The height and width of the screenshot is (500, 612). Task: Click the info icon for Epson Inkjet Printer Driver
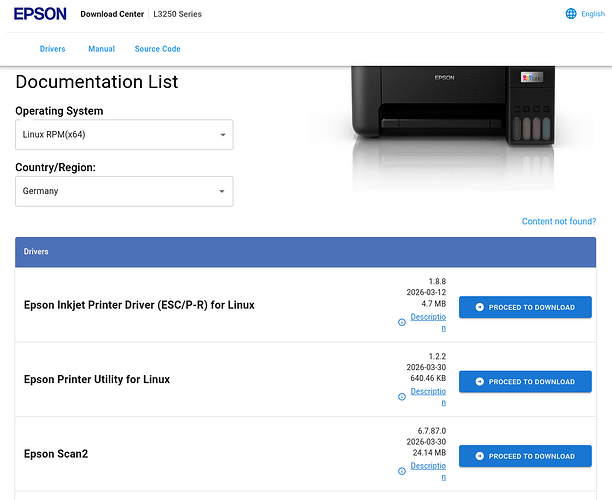pyautogui.click(x=402, y=322)
